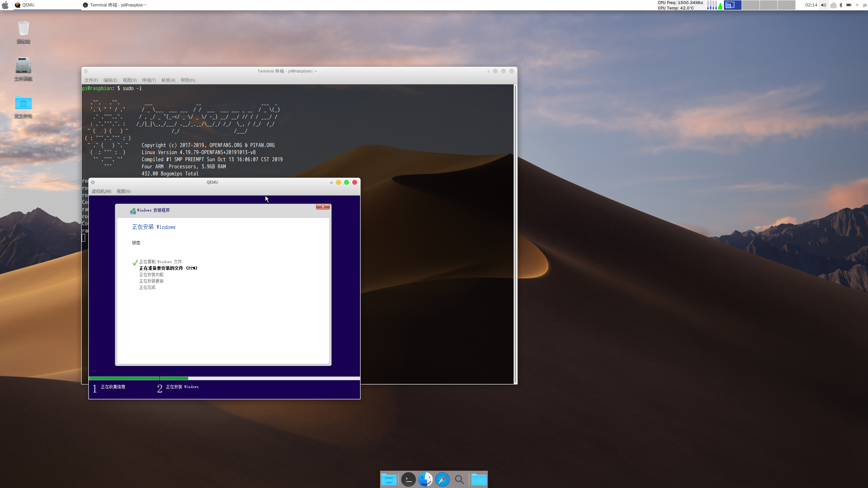Click the Bluetooth icon in top panel
The image size is (868, 488).
click(841, 5)
